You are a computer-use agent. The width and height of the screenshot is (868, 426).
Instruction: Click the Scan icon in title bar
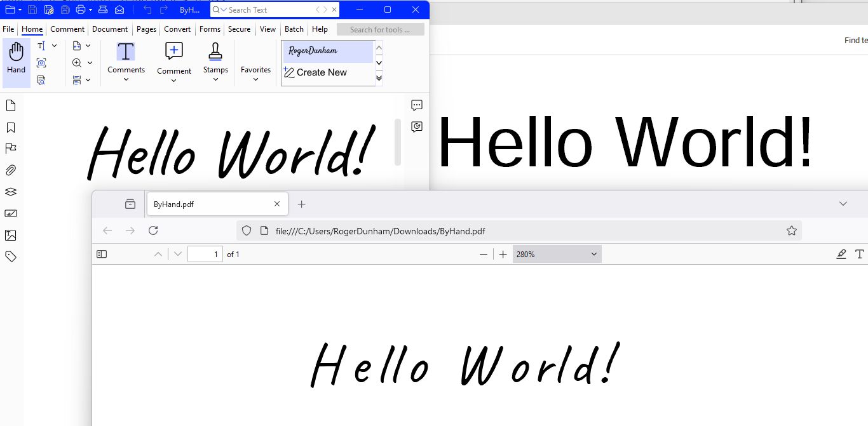[103, 10]
